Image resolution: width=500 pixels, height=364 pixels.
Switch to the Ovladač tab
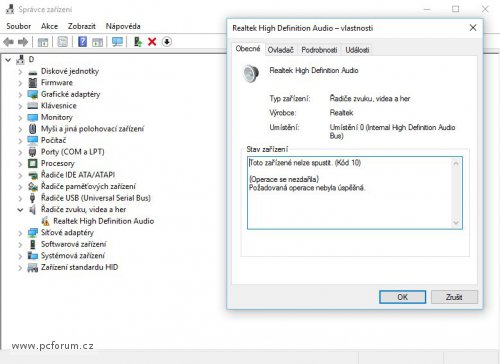pyautogui.click(x=280, y=50)
